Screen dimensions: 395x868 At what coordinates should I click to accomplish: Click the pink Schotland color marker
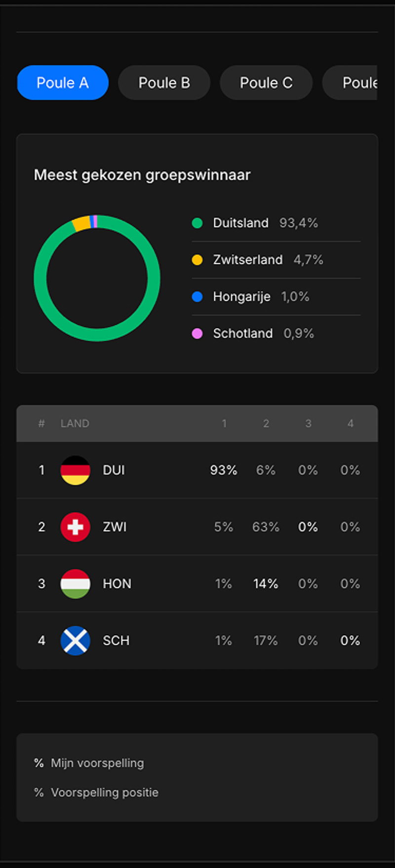[197, 333]
